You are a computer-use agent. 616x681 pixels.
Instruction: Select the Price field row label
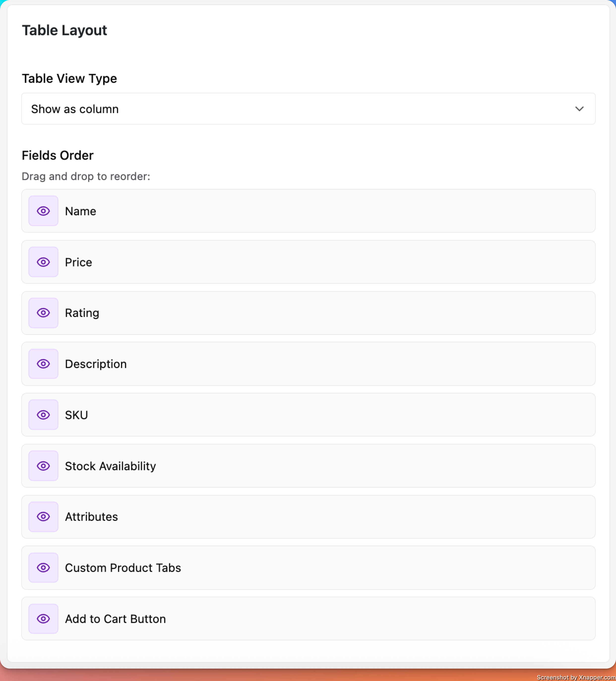point(78,262)
